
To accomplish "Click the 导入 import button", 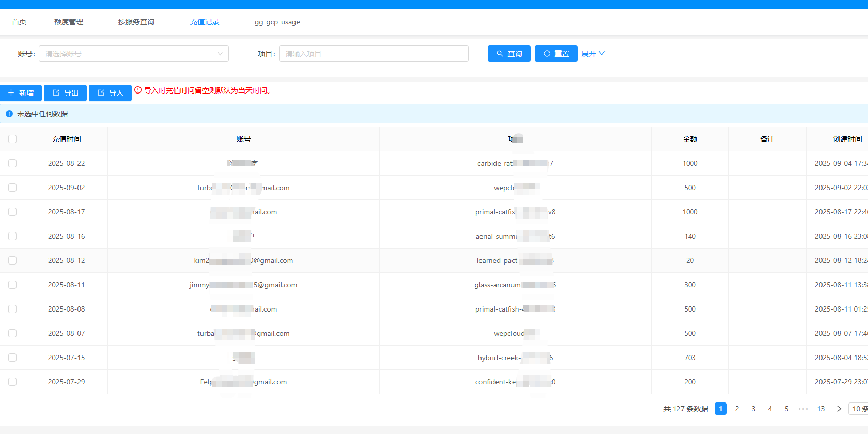I will [110, 93].
